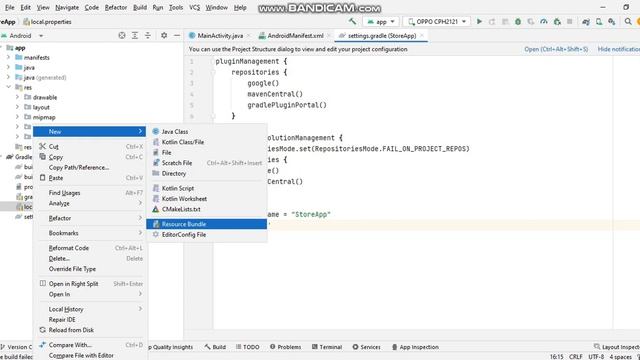Click the Make Project hammer icon
This screenshot has width=640, height=360.
(352, 21)
